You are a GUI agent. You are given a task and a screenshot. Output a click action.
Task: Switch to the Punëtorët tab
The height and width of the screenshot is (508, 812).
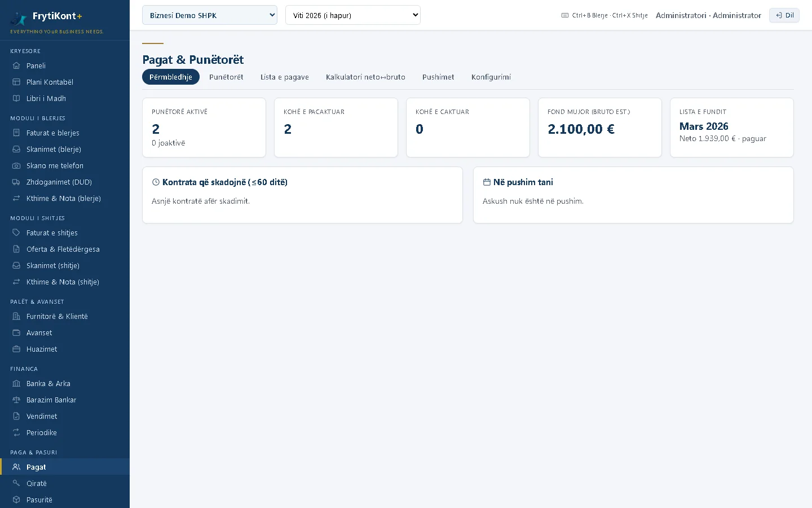point(226,77)
